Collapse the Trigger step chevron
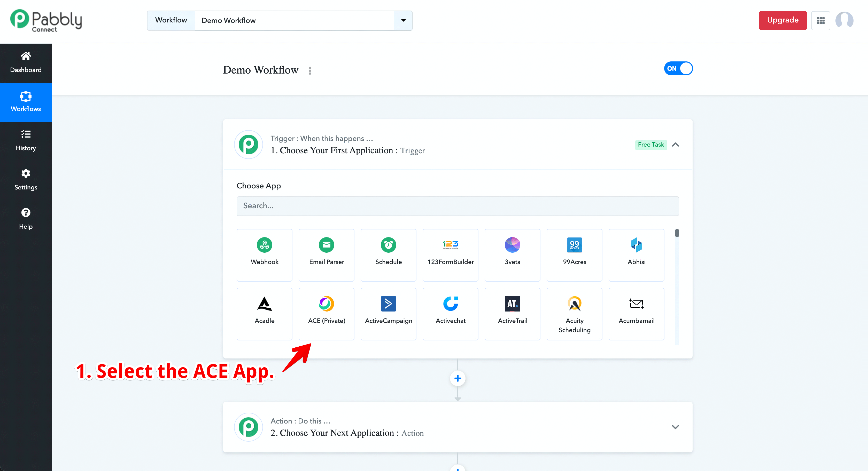 point(675,145)
